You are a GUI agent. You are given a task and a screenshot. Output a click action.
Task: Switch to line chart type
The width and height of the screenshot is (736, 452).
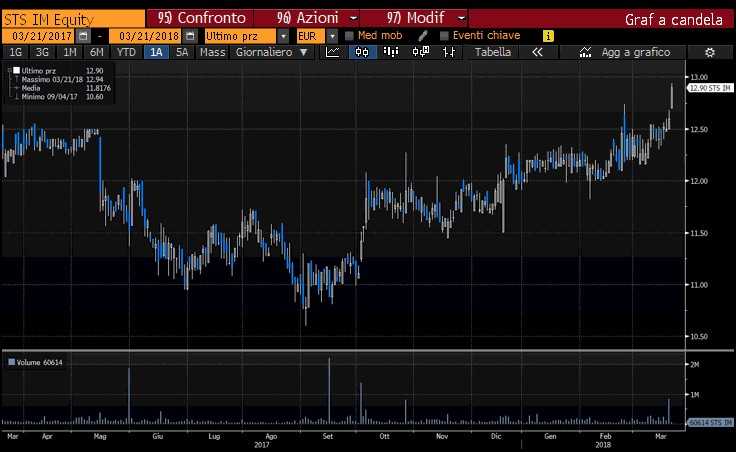332,52
